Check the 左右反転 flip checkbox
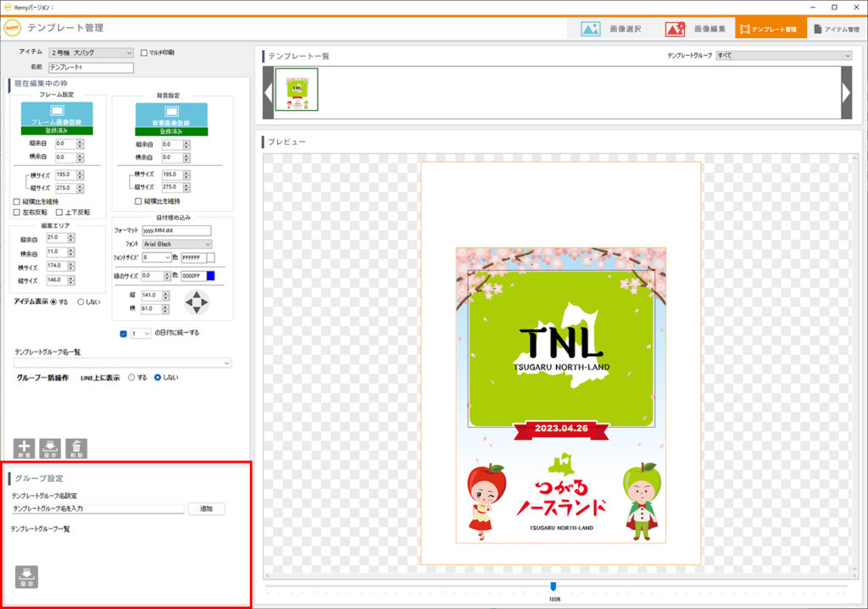The image size is (868, 609). click(17, 213)
